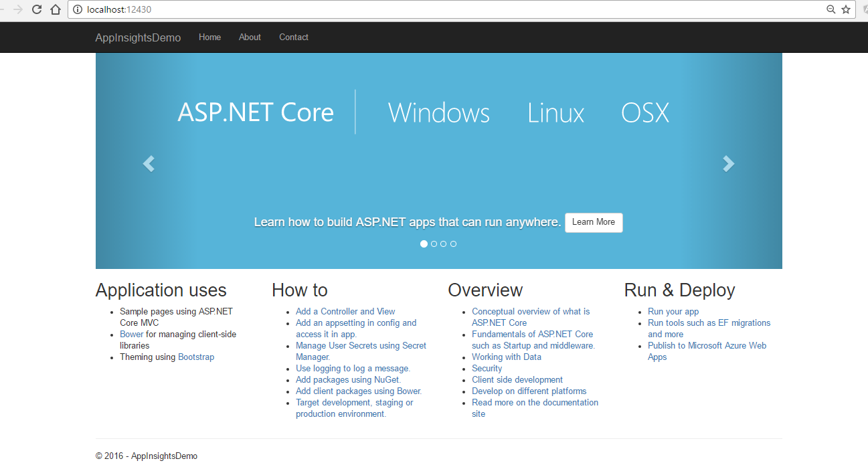The width and height of the screenshot is (868, 463).
Task: Open 'Manage User Secrets using Secret Manager' link
Action: (361, 351)
